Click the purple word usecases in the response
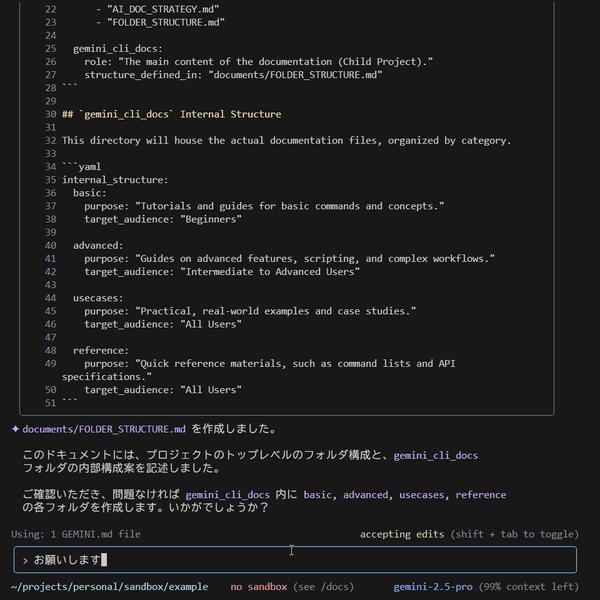 click(x=422, y=495)
